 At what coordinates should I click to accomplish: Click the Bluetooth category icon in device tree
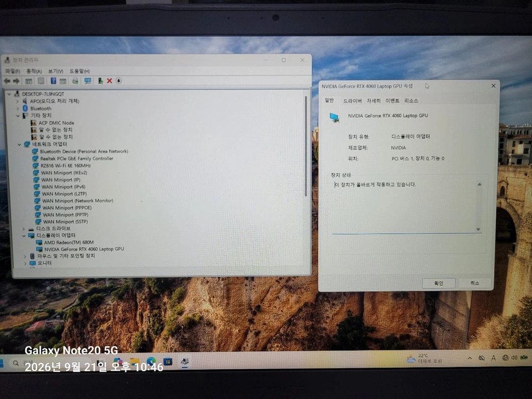point(25,108)
